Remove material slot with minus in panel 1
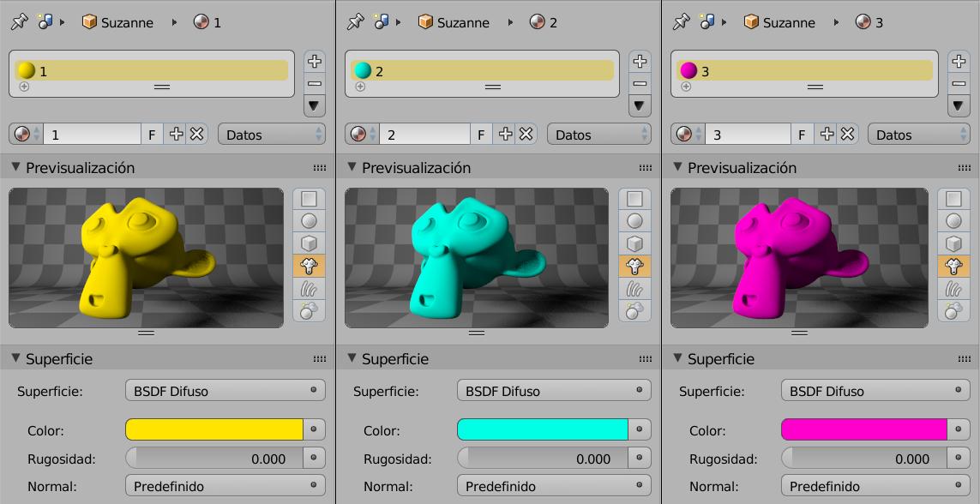The image size is (980, 504). [x=315, y=83]
